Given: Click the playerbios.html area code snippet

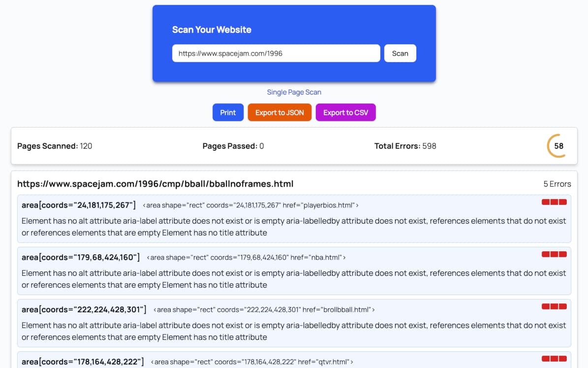Looking at the screenshot, I should (250, 205).
